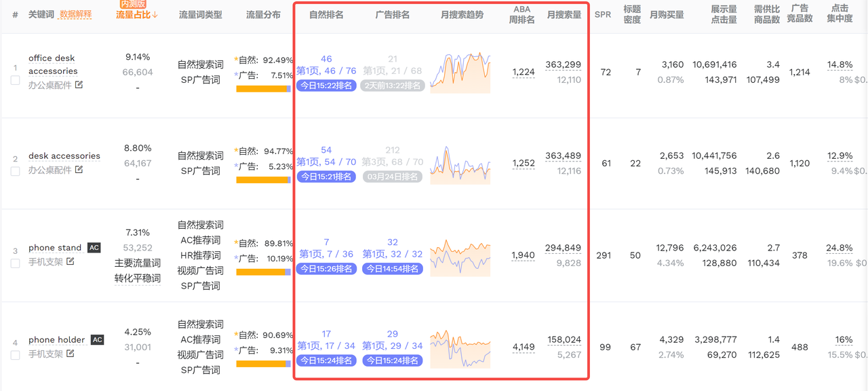Click click-concentration value 24.8%
This screenshot has height=391, width=868.
(x=840, y=248)
